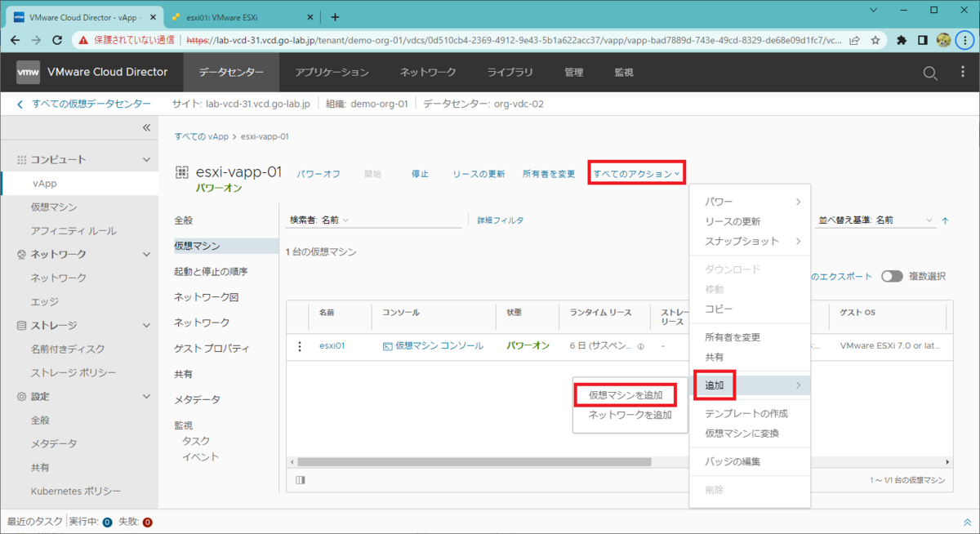Open ライブラリ top navigation tab
This screenshot has width=980, height=534.
(x=510, y=72)
